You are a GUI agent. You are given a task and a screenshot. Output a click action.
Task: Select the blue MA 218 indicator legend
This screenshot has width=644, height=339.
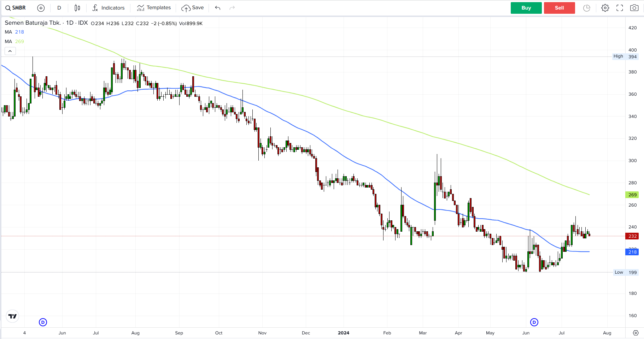click(x=14, y=32)
